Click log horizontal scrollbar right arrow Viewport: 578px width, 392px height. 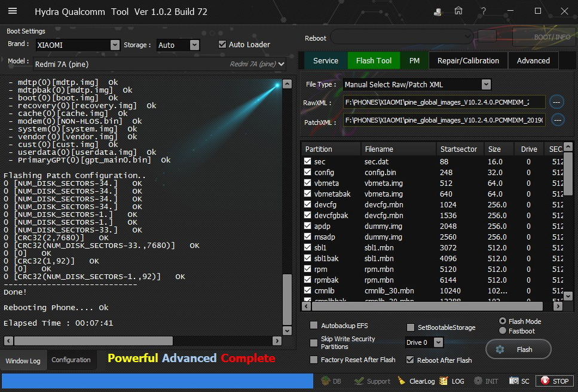[x=277, y=341]
